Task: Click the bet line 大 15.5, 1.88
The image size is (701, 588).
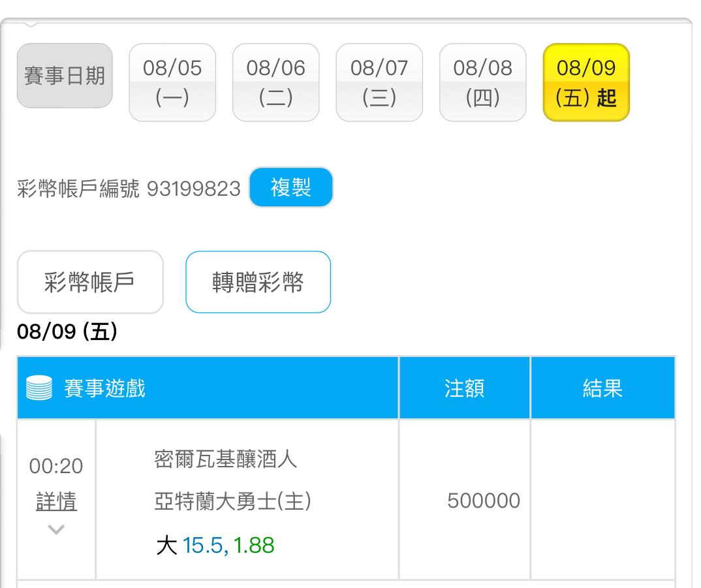Action: (215, 546)
